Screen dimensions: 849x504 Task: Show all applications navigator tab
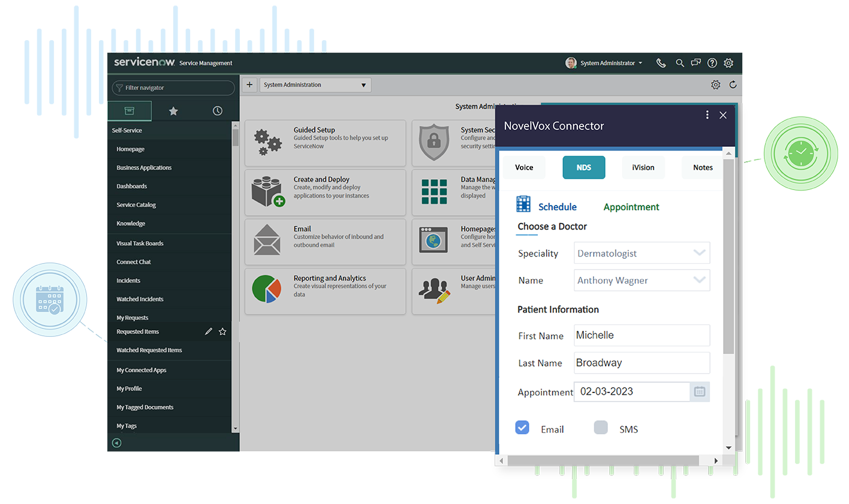point(130,111)
